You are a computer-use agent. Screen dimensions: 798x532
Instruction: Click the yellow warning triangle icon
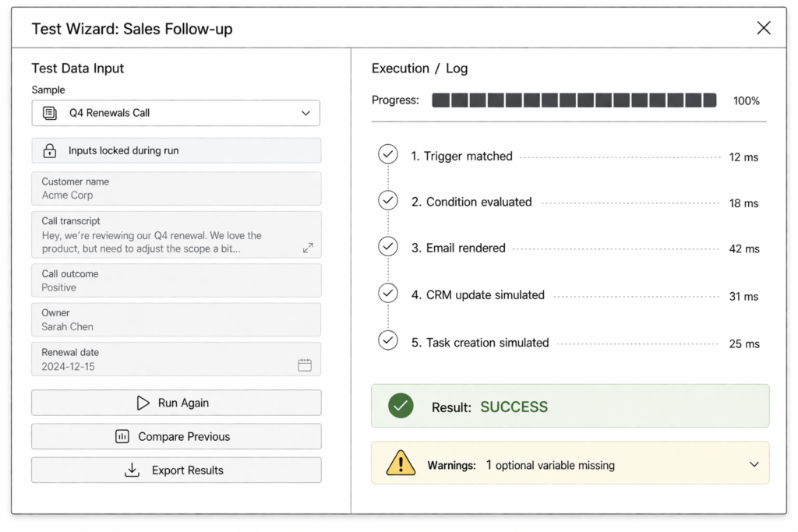point(401,463)
